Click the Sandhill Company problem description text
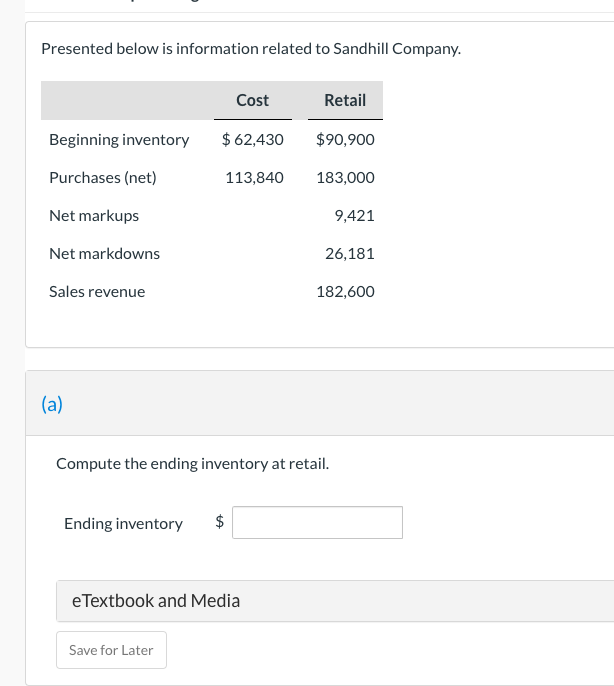The image size is (614, 686). pyautogui.click(x=251, y=48)
